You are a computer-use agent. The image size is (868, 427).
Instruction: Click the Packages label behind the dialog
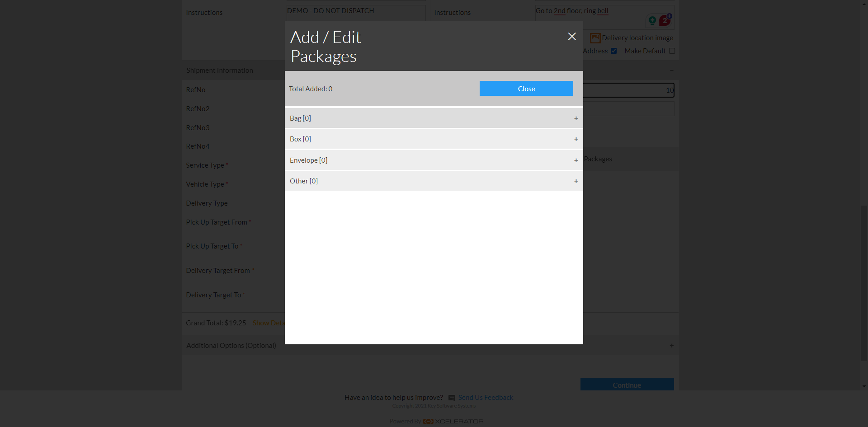pyautogui.click(x=598, y=159)
